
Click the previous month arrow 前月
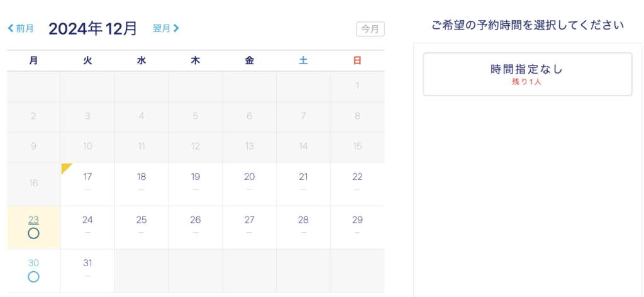coord(21,28)
